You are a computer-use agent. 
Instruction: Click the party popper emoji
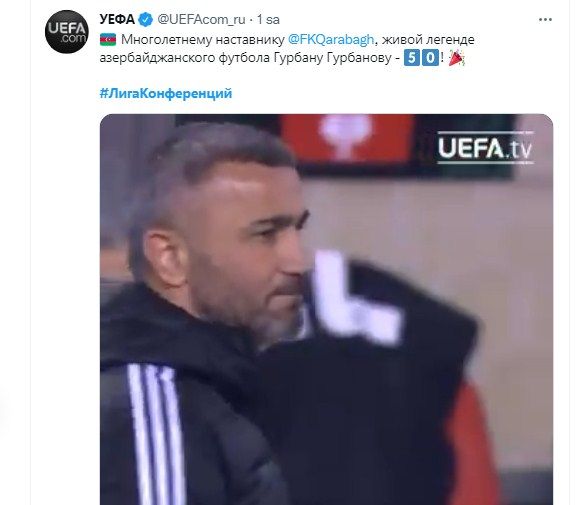(456, 58)
